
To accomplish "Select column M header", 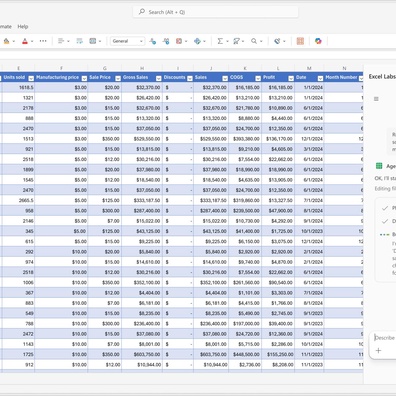I will tap(309, 68).
